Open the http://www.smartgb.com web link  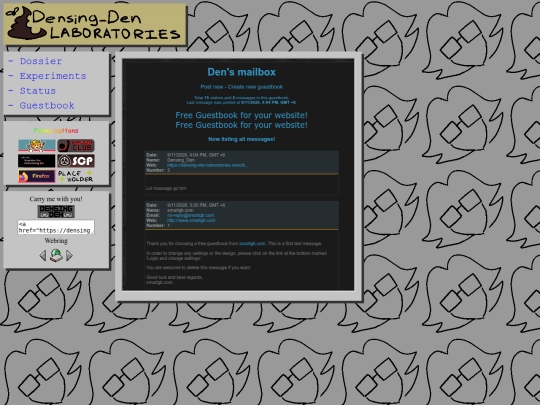(191, 220)
